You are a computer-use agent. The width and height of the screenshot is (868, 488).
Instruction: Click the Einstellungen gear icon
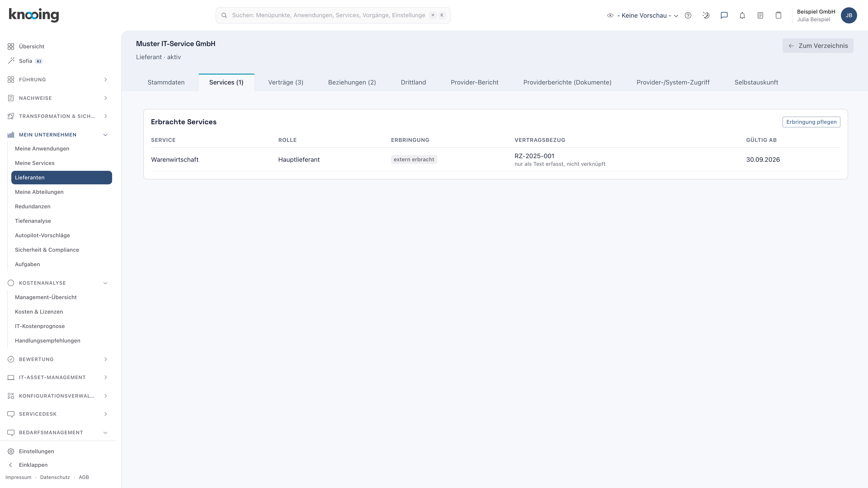[x=11, y=451]
